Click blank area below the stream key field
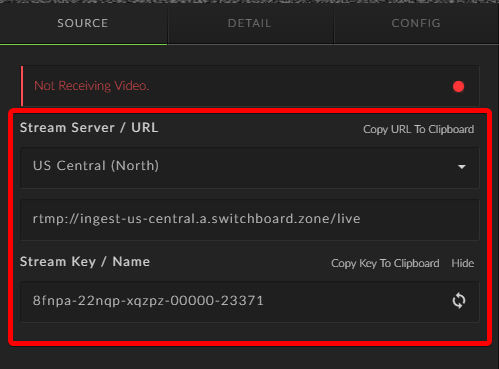This screenshot has height=369, width=499. pos(250,332)
